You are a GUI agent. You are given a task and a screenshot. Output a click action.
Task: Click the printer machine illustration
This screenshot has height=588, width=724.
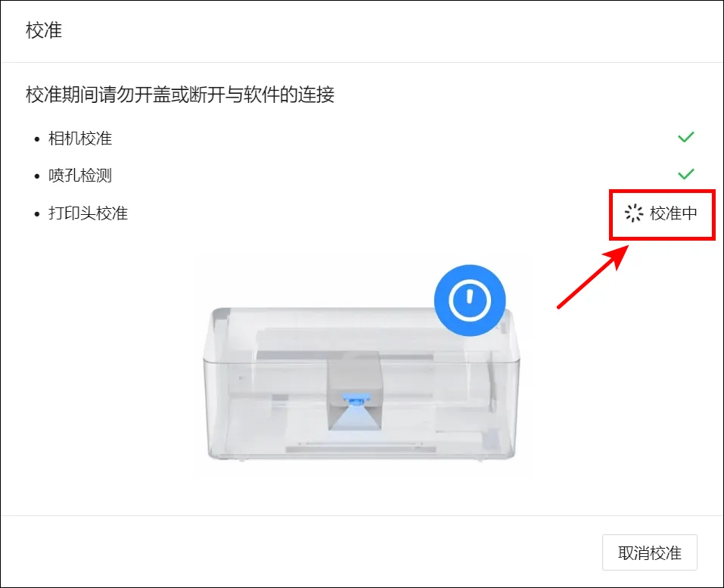tap(361, 384)
